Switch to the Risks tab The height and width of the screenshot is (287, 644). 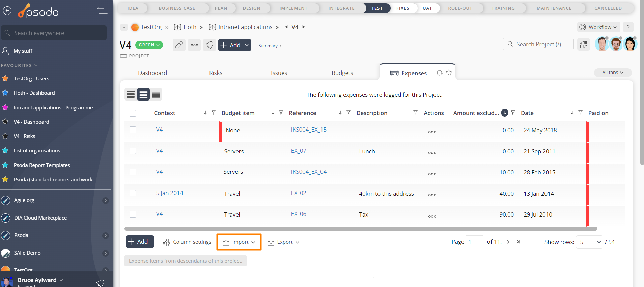pyautogui.click(x=216, y=73)
